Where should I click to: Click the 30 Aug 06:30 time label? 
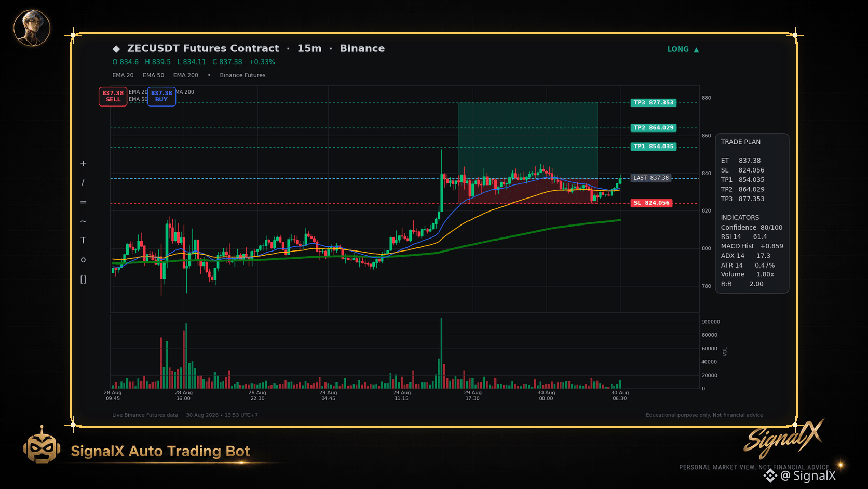click(x=620, y=395)
